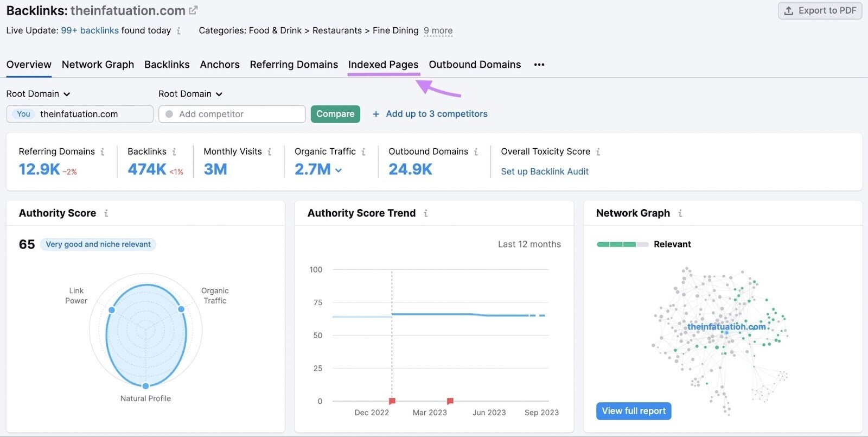Open Referring Domains tab
Image resolution: width=868 pixels, height=437 pixels.
pos(294,65)
